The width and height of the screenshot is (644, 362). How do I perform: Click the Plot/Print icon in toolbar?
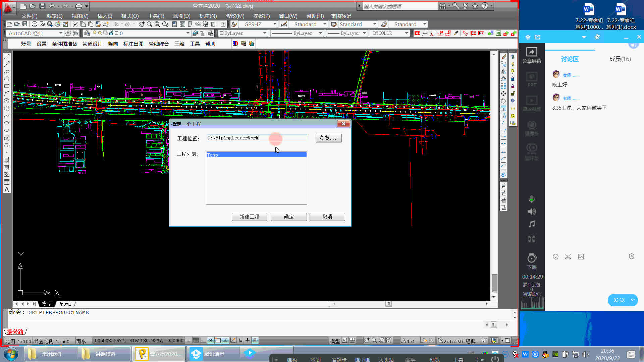click(x=34, y=24)
